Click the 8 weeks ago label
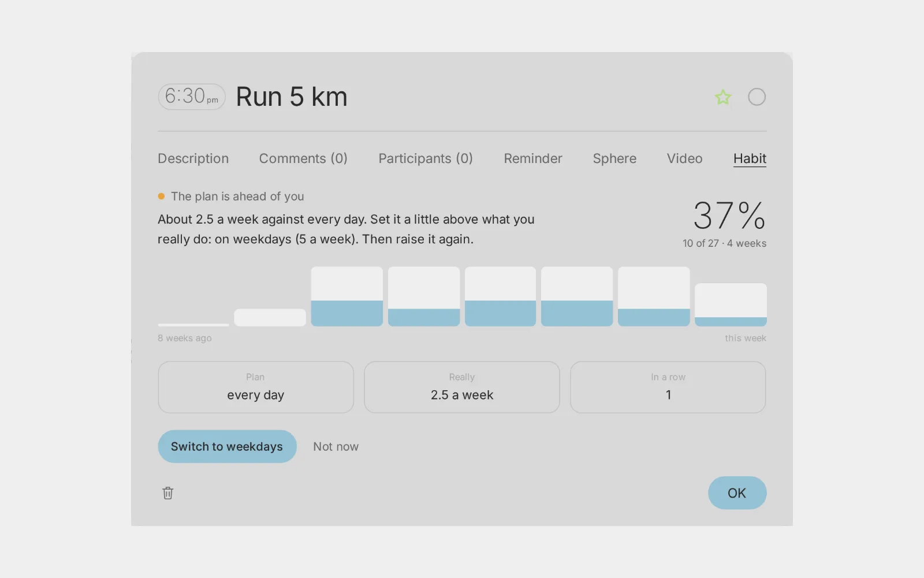The width and height of the screenshot is (924, 578). coord(185,338)
